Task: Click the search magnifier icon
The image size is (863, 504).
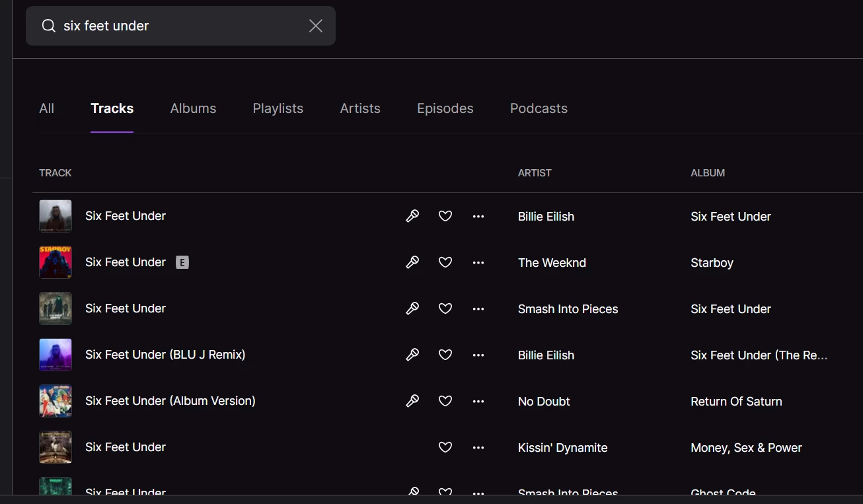Action: [x=48, y=26]
